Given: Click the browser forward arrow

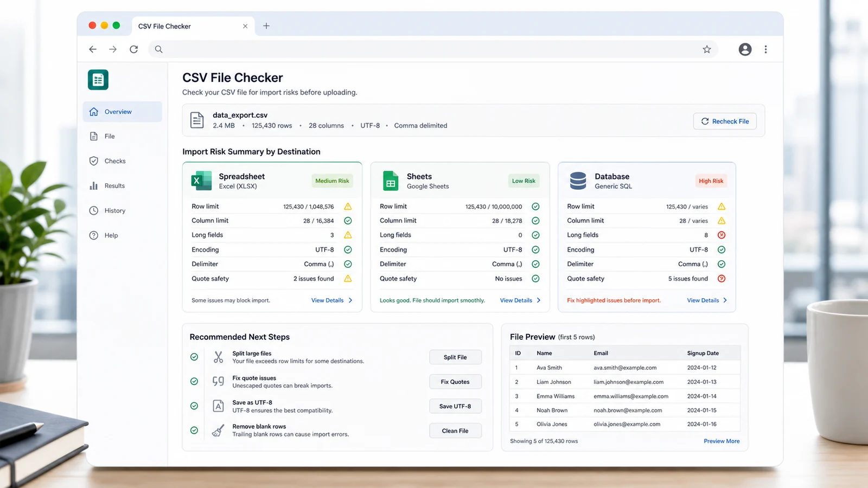Looking at the screenshot, I should (x=113, y=49).
